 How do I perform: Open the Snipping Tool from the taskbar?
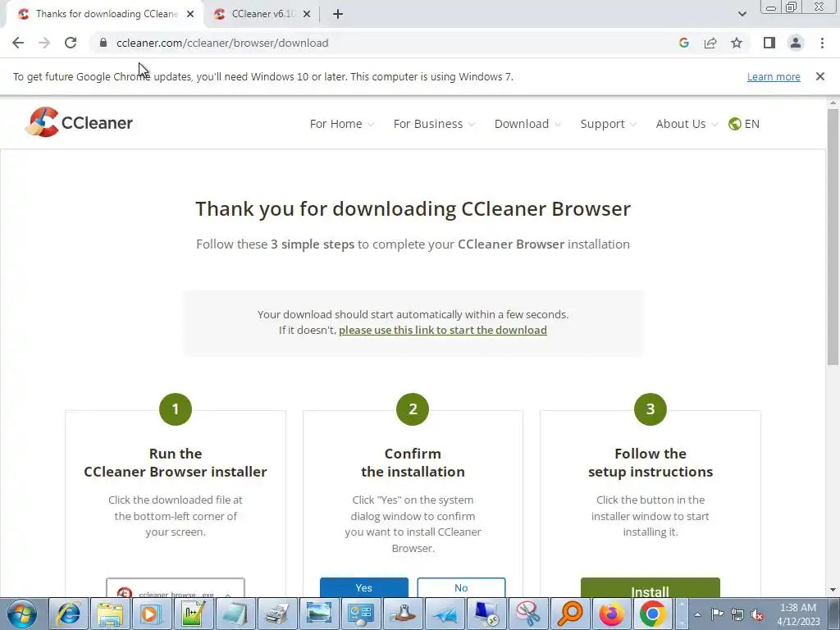[x=527, y=614]
